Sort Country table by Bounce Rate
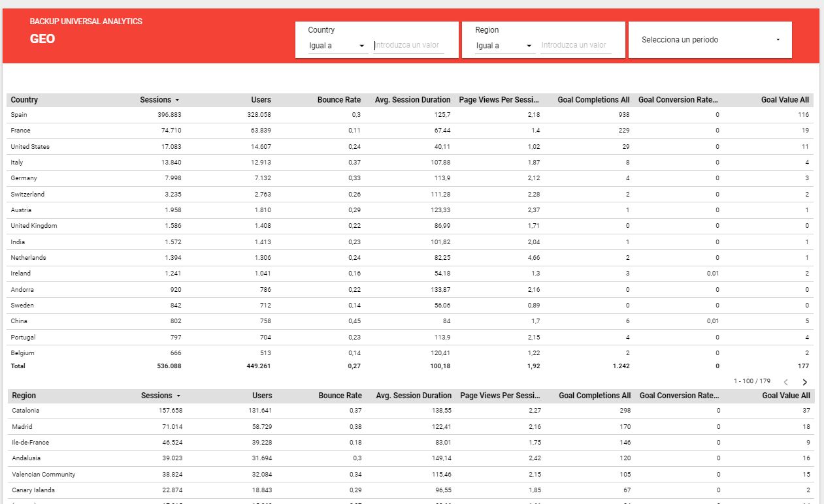Image resolution: width=824 pixels, height=504 pixels. point(339,100)
